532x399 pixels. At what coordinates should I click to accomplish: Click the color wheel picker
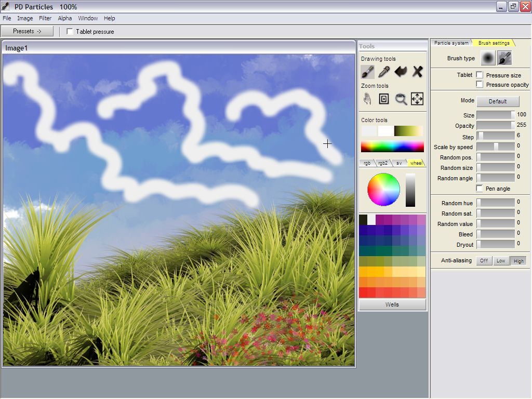[383, 190]
